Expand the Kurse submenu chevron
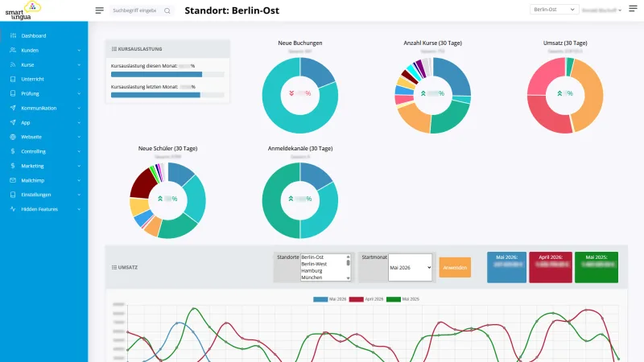Image resolution: width=644 pixels, height=362 pixels. click(x=79, y=65)
